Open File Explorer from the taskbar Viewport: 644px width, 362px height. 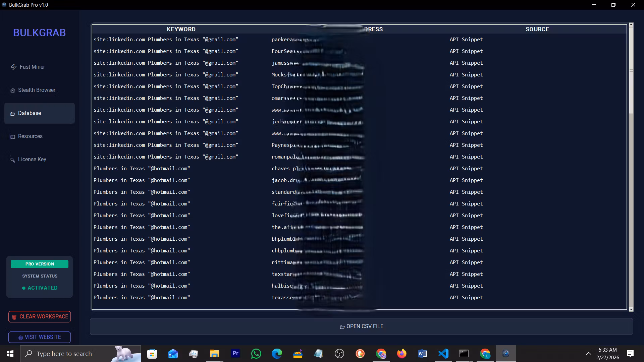214,354
